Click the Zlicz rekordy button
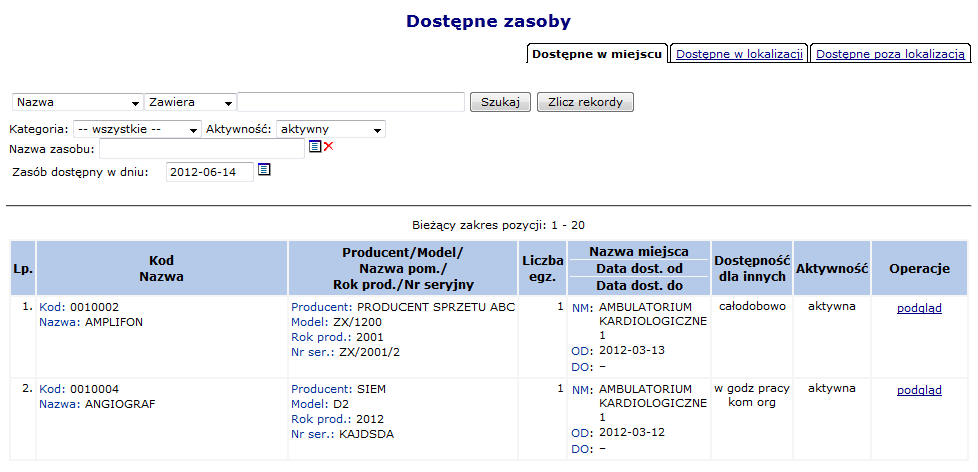 585,102
